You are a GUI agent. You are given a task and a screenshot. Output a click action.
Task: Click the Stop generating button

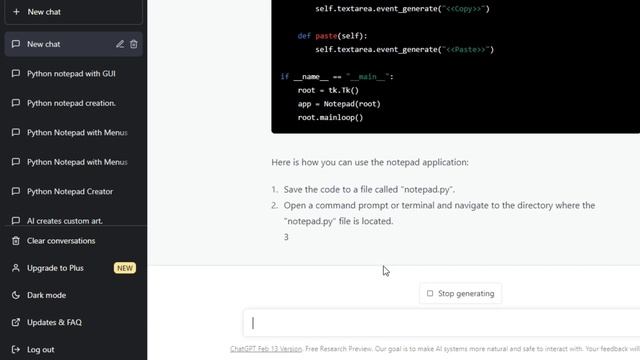460,293
